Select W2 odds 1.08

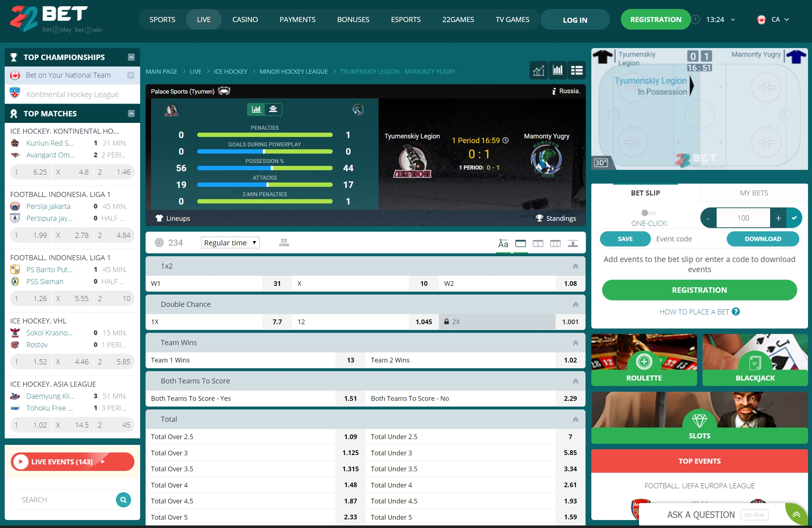pyautogui.click(x=570, y=284)
